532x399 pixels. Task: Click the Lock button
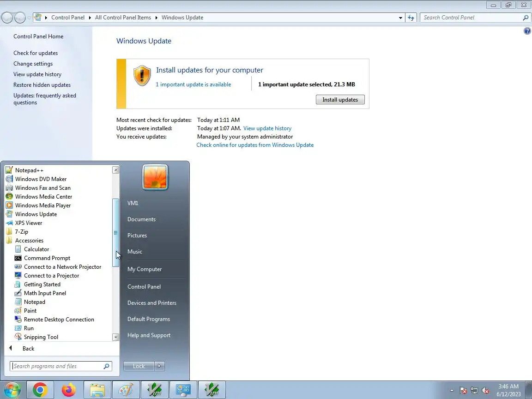tap(139, 366)
